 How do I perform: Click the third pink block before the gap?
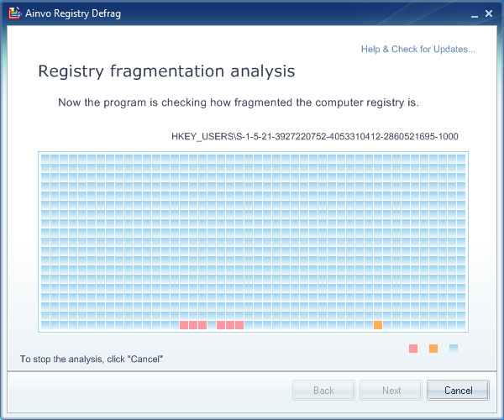pos(202,325)
